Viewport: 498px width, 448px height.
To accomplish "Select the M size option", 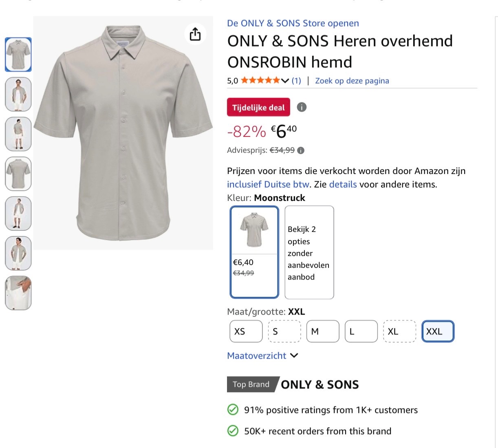I will (x=322, y=331).
